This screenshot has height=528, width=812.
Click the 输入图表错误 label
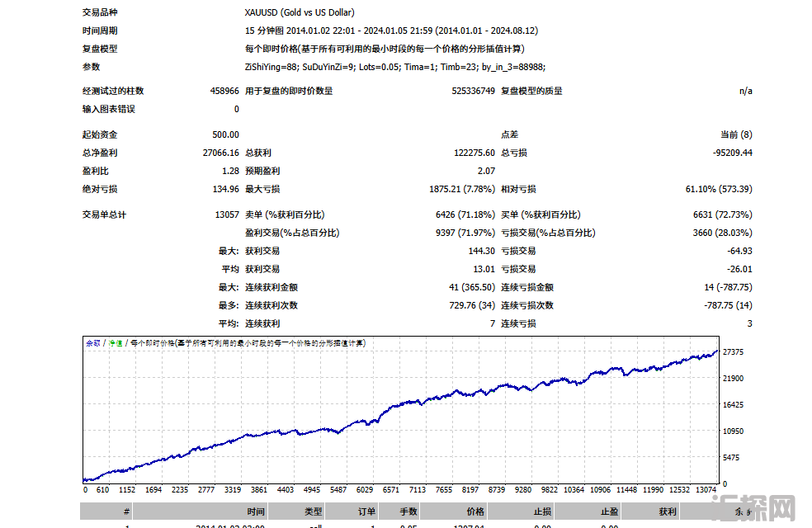point(108,109)
